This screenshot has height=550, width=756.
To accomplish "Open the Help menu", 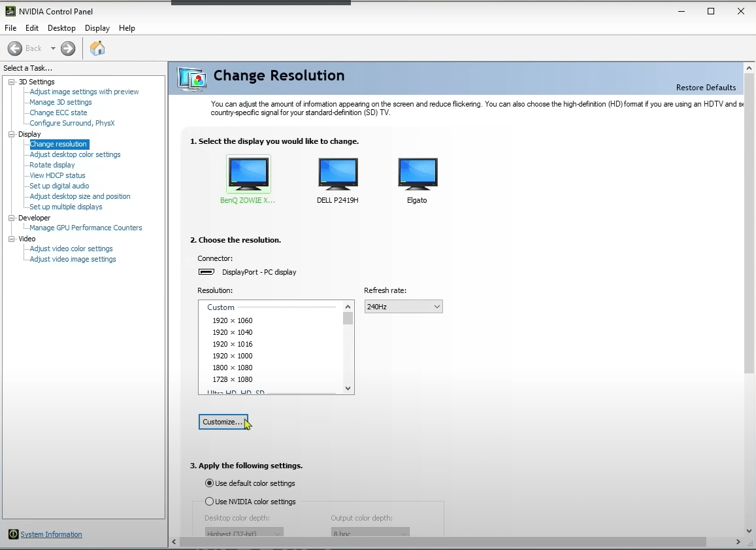I will click(127, 28).
